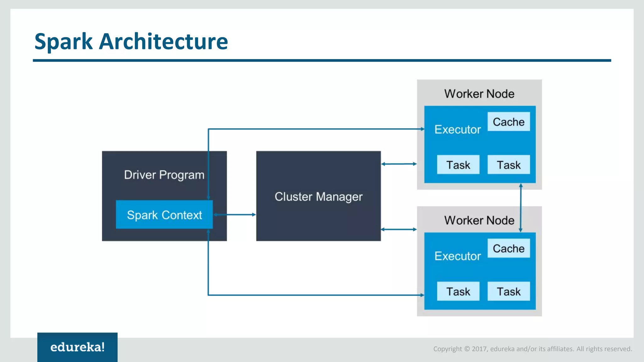Click arrow between Spark Context and Cluster Manager

pos(235,215)
